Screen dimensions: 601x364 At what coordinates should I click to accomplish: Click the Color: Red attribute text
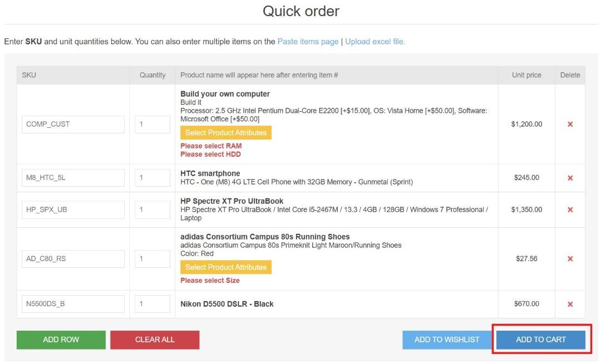pyautogui.click(x=197, y=253)
